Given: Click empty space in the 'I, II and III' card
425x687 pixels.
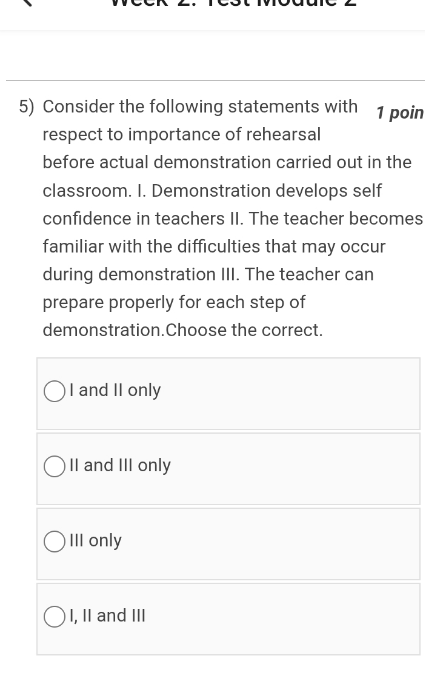Looking at the screenshot, I should coord(280,619).
